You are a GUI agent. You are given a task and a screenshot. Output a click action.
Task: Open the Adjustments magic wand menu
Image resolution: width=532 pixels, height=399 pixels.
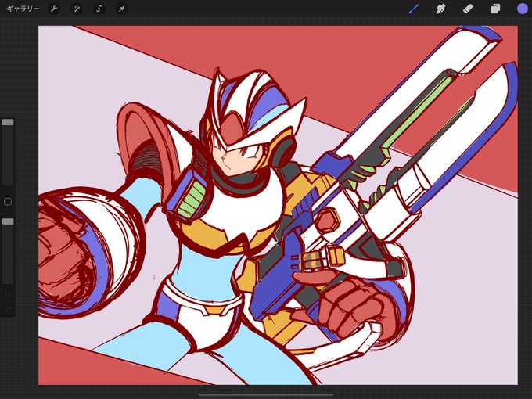pos(77,9)
